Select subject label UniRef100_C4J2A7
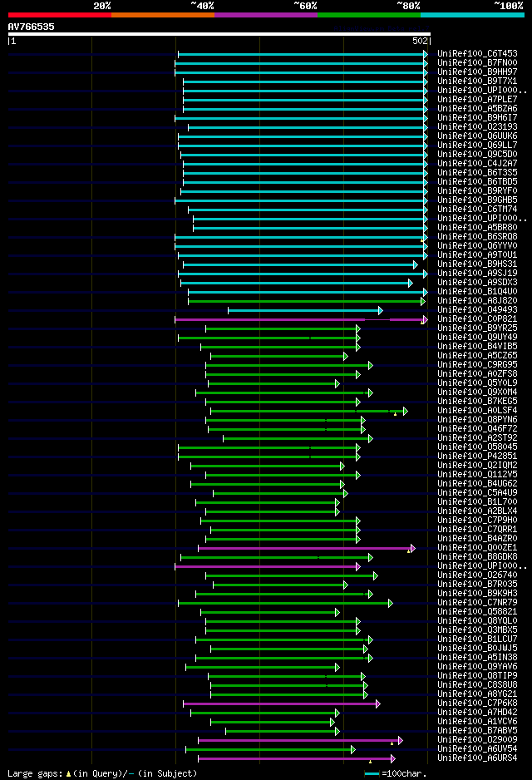This screenshot has width=532, height=780. (x=477, y=163)
